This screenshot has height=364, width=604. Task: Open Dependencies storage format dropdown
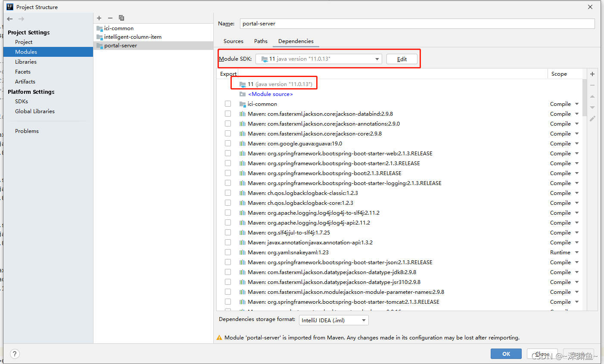tap(334, 320)
